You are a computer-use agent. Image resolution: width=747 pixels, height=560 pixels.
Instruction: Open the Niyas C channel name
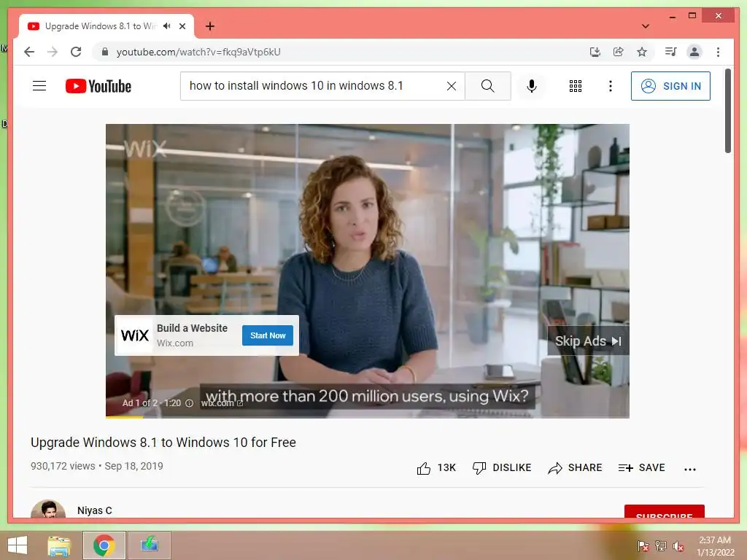94,510
